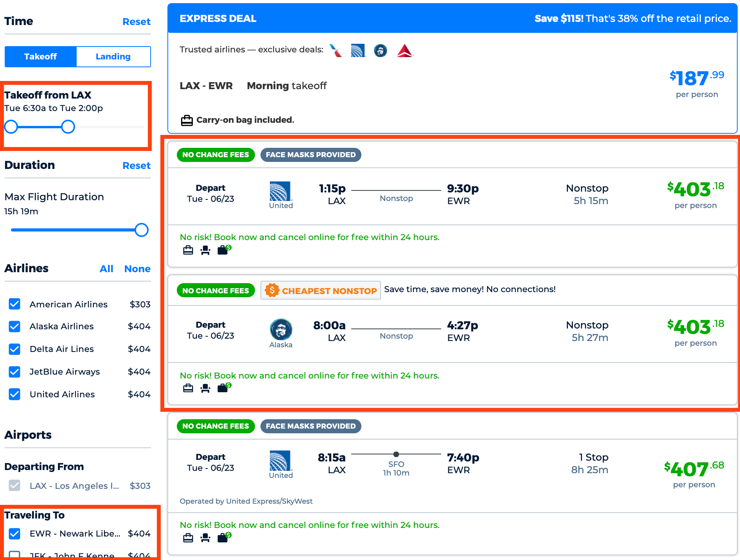Click the carry-on bag icon in Express Deal
Screen dimensions: 740x560
[187, 120]
